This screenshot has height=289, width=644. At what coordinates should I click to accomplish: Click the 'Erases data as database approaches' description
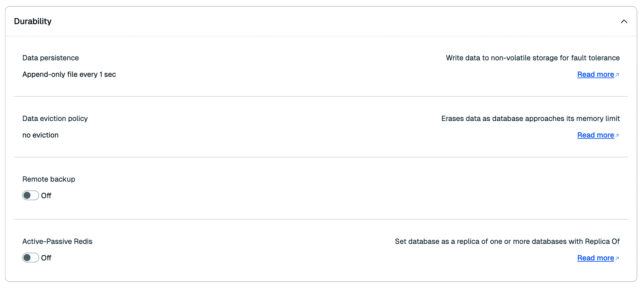point(530,118)
